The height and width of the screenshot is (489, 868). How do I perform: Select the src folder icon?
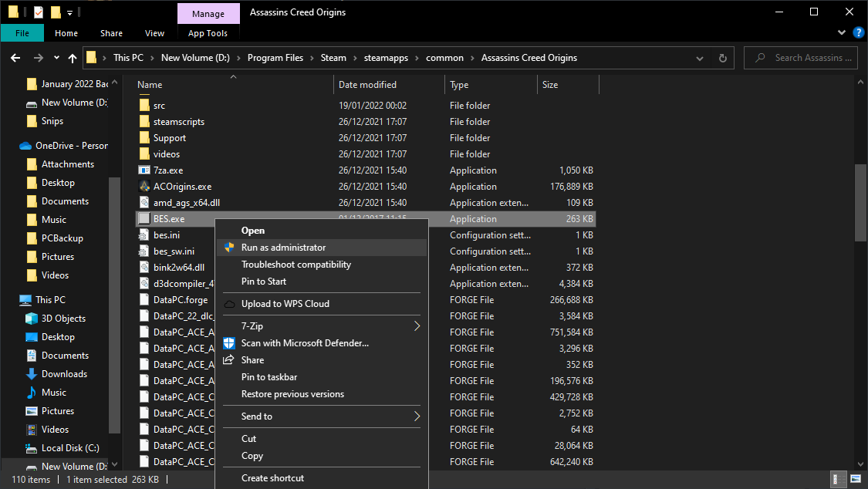(144, 105)
